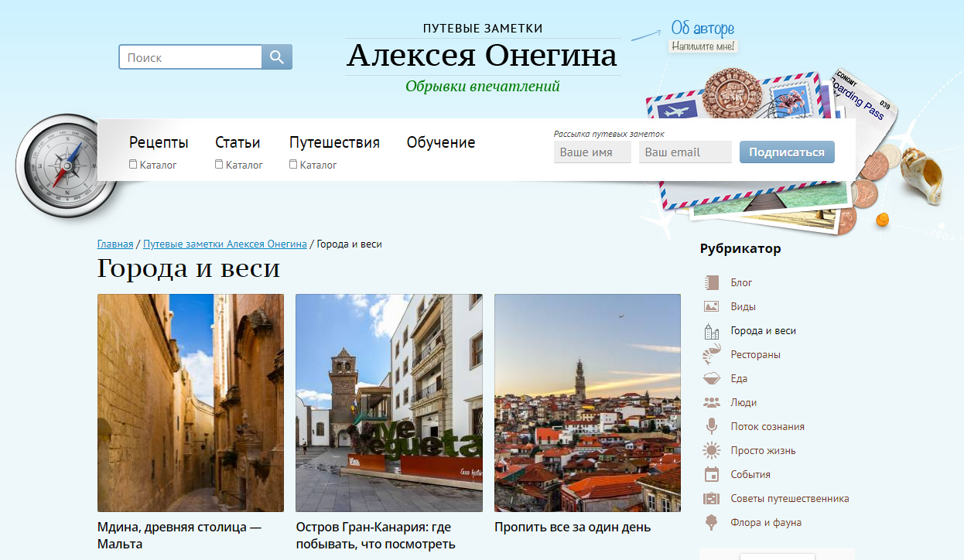Screen dimensions: 964x560
Task: Focus the Ваш email input field
Action: (685, 152)
